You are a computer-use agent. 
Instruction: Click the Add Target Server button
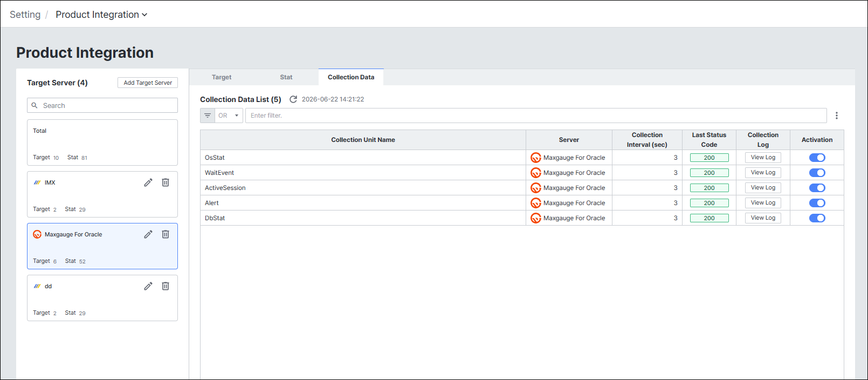point(148,83)
